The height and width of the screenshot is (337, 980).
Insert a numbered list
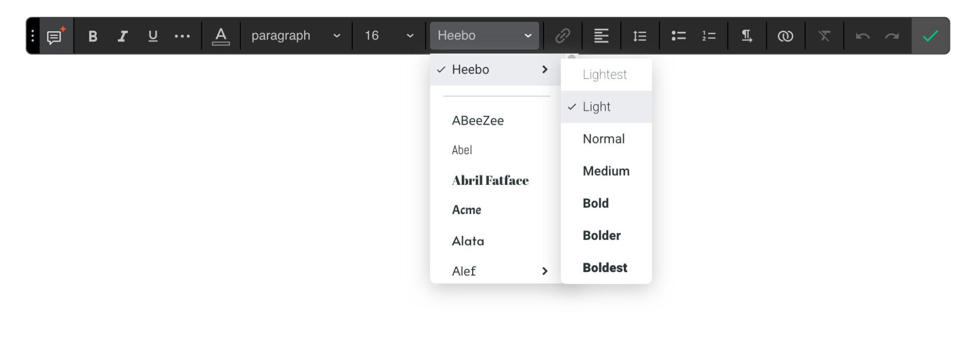(x=708, y=36)
